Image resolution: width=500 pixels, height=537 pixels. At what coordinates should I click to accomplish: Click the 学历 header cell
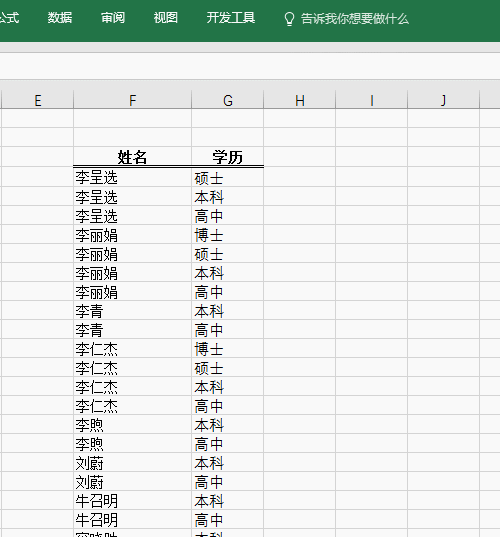click(x=228, y=157)
